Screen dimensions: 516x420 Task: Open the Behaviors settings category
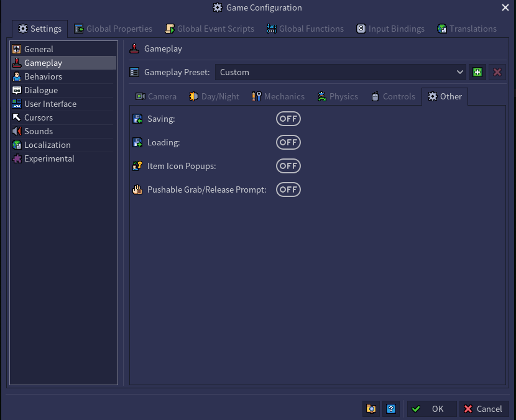(x=63, y=76)
